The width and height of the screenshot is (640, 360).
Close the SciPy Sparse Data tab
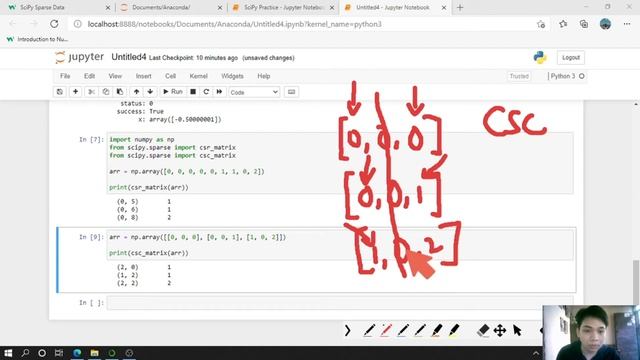pos(108,8)
